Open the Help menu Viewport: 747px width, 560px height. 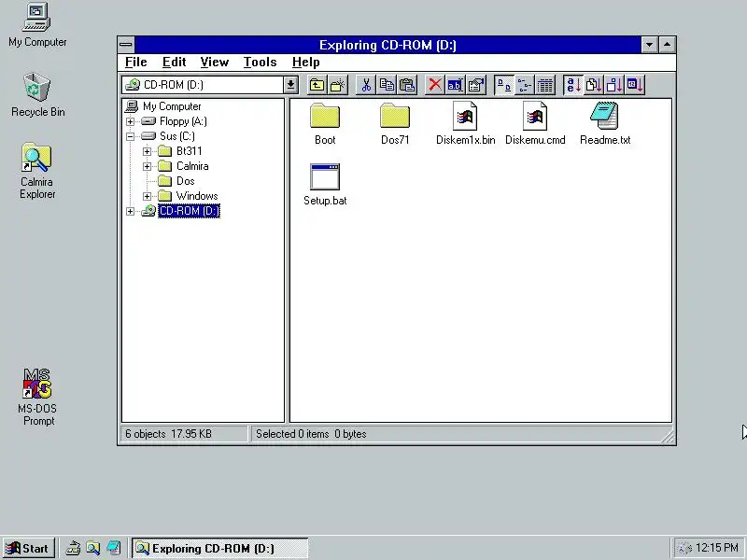[x=306, y=62]
